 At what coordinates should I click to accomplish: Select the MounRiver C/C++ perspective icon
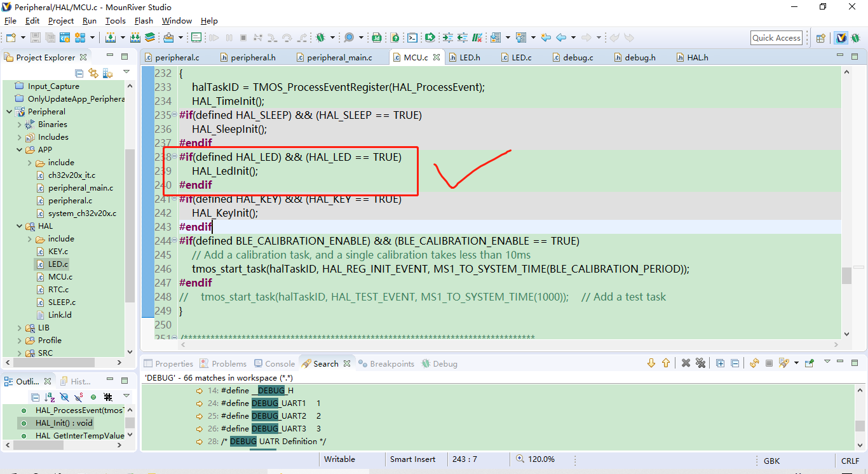(x=841, y=38)
